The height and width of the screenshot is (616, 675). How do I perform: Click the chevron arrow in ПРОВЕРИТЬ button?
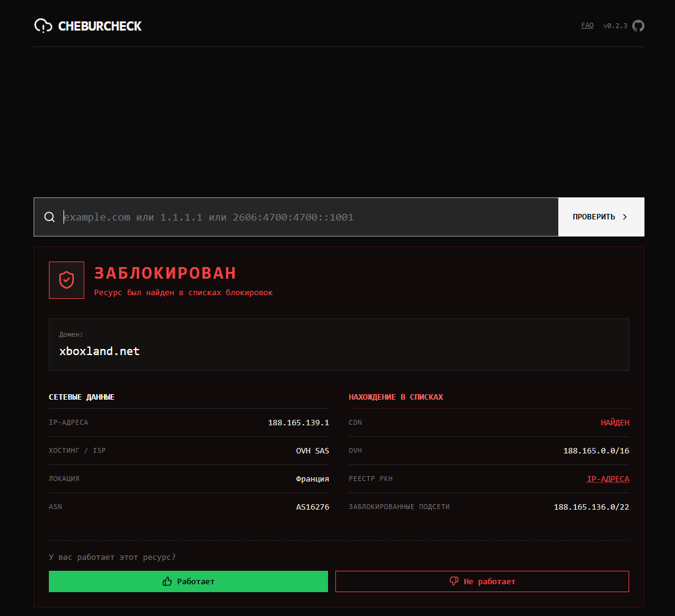pos(625,217)
